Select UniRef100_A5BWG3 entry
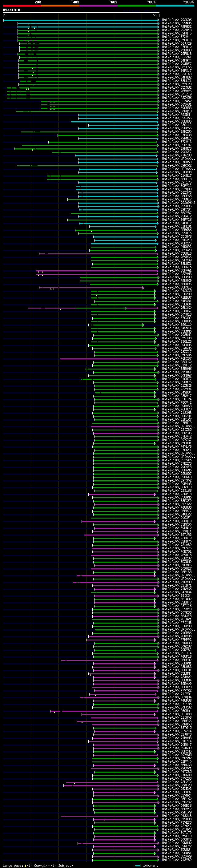Screen dimensions: 197x868 (176, 50)
